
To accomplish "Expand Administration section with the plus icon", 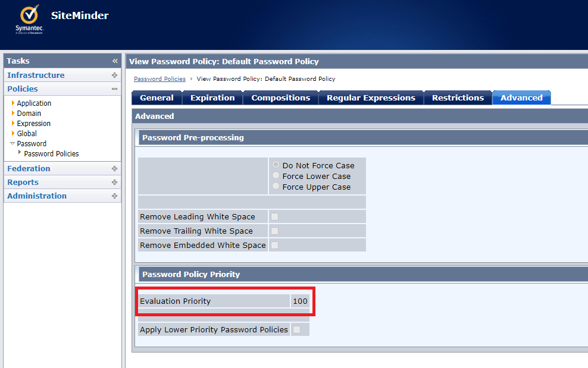I will 114,196.
